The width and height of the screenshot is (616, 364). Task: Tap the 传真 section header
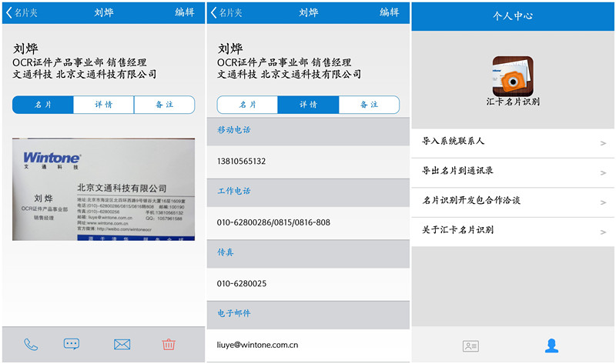click(x=309, y=254)
